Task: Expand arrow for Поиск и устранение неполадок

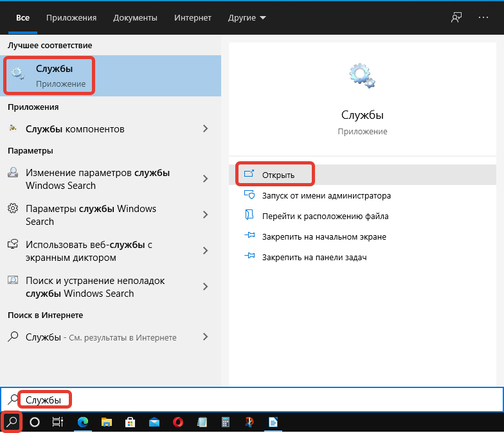Action: [x=206, y=287]
